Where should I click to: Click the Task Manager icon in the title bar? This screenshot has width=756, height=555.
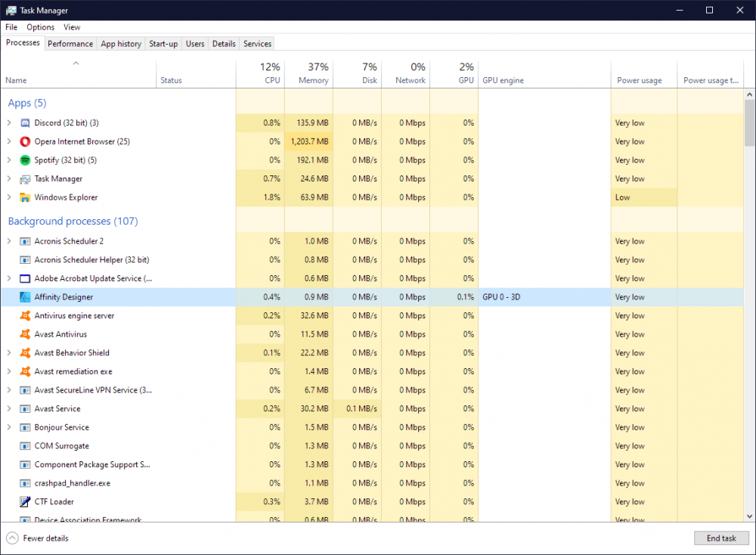[9, 10]
